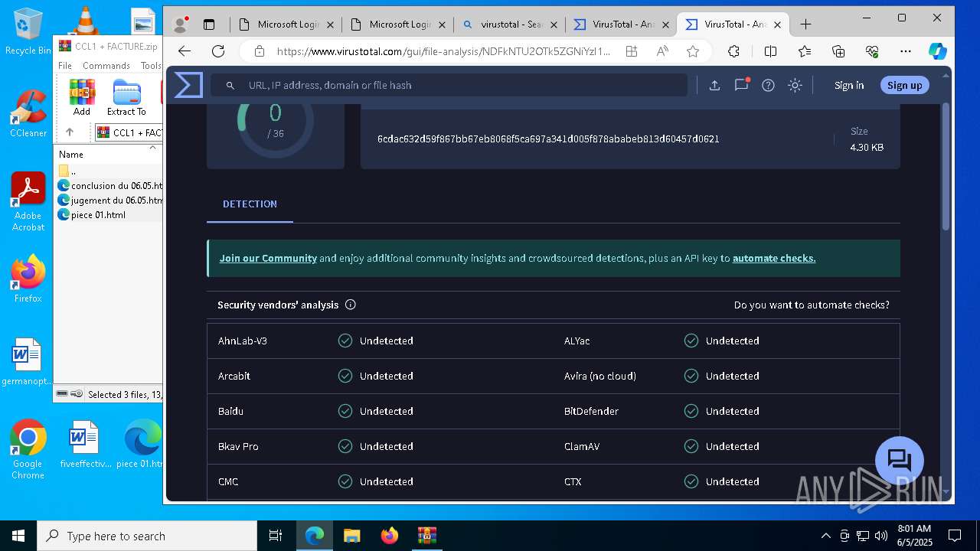
Task: Open the Copilot sidebar icon
Action: click(x=938, y=51)
